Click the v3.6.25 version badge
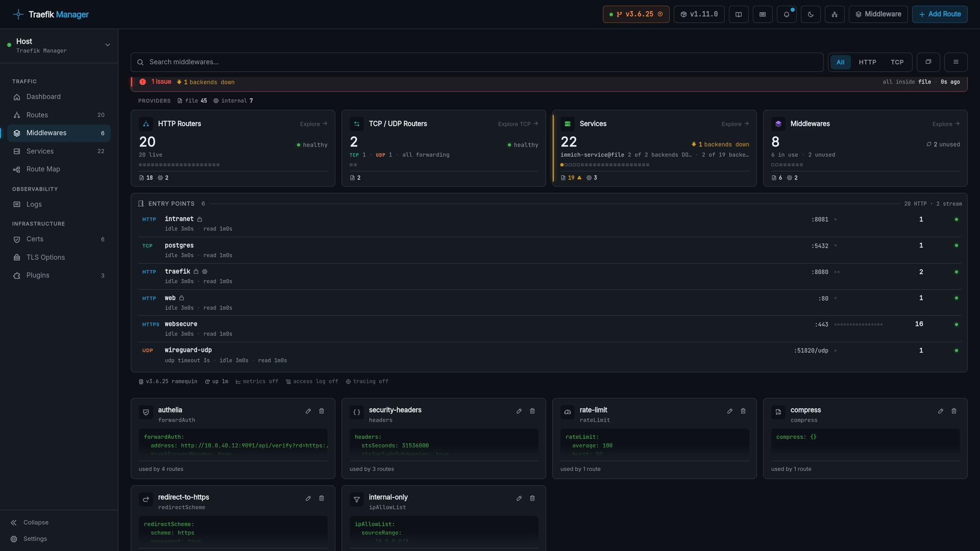Viewport: 980px width, 551px height. [636, 14]
